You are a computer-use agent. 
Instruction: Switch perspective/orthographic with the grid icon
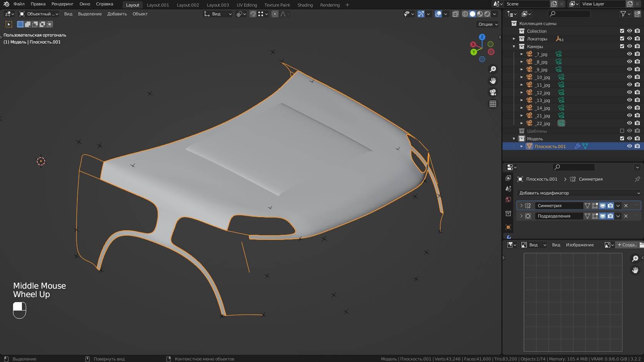click(x=493, y=104)
